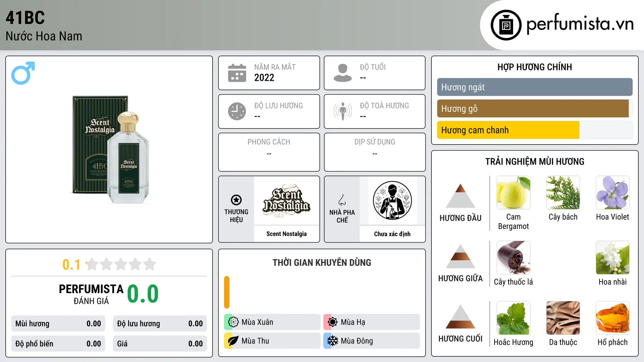Click the 2022 release year value

[264, 78]
